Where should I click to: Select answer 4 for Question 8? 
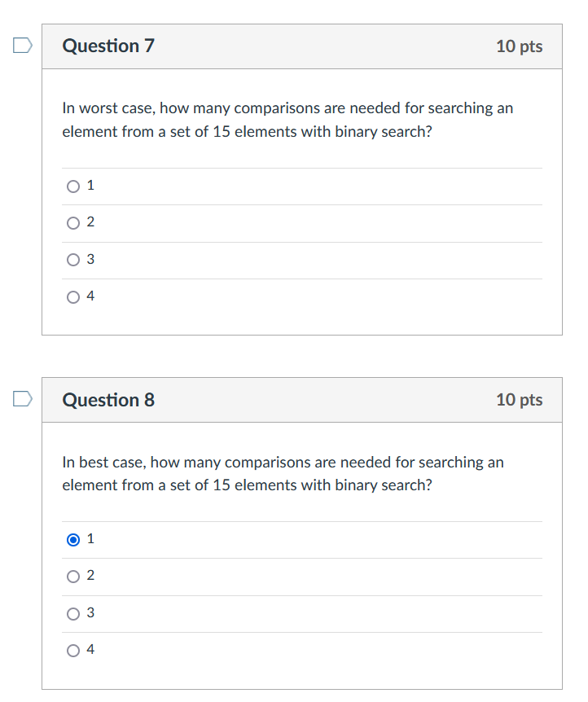72,650
